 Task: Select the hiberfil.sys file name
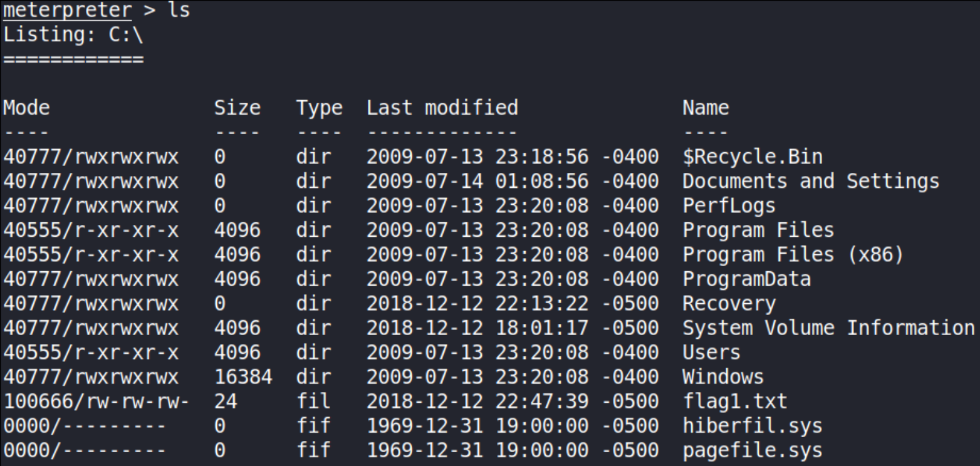click(753, 426)
